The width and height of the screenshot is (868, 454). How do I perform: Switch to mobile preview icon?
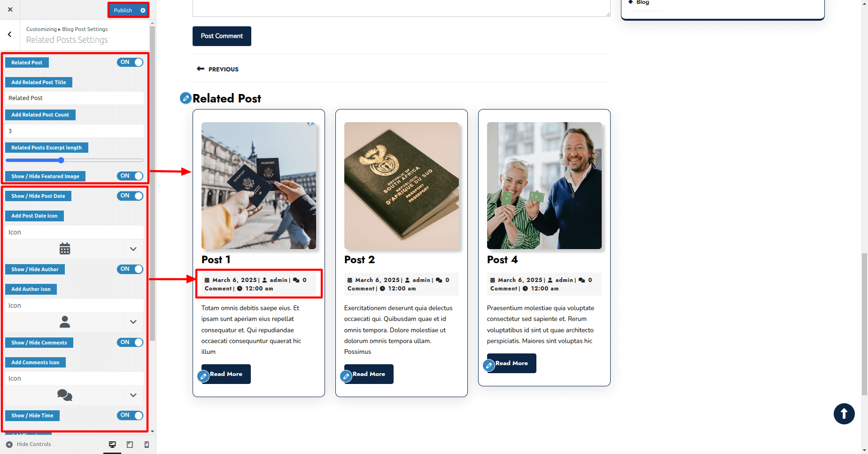click(x=147, y=445)
